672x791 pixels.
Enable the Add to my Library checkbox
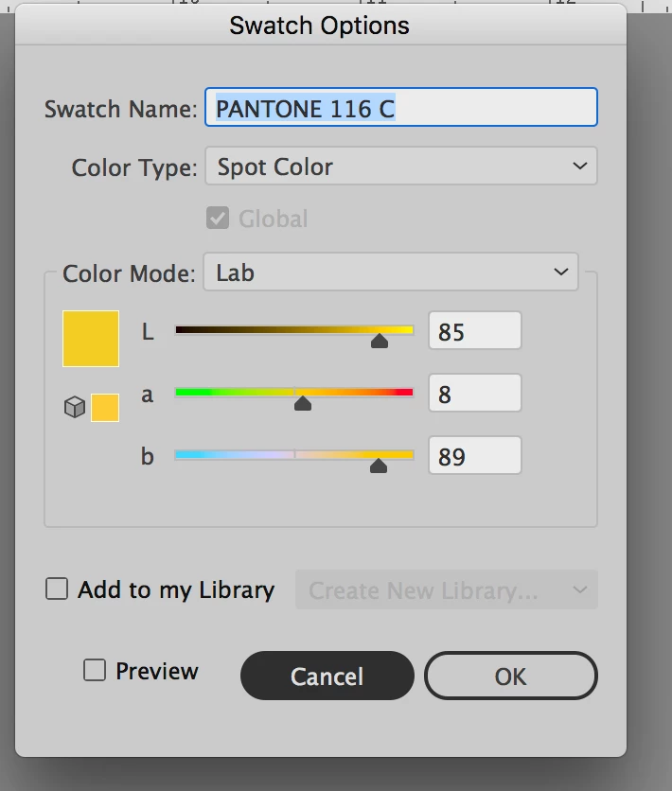click(58, 589)
